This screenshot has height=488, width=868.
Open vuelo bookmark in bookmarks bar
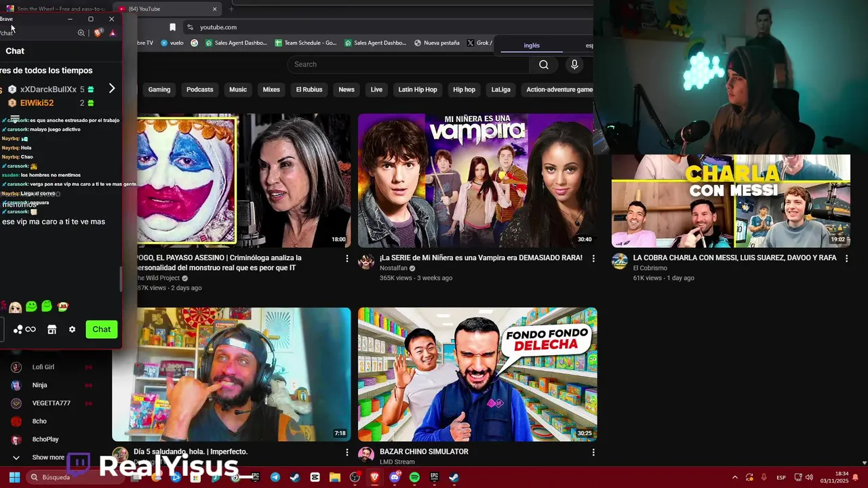[172, 43]
